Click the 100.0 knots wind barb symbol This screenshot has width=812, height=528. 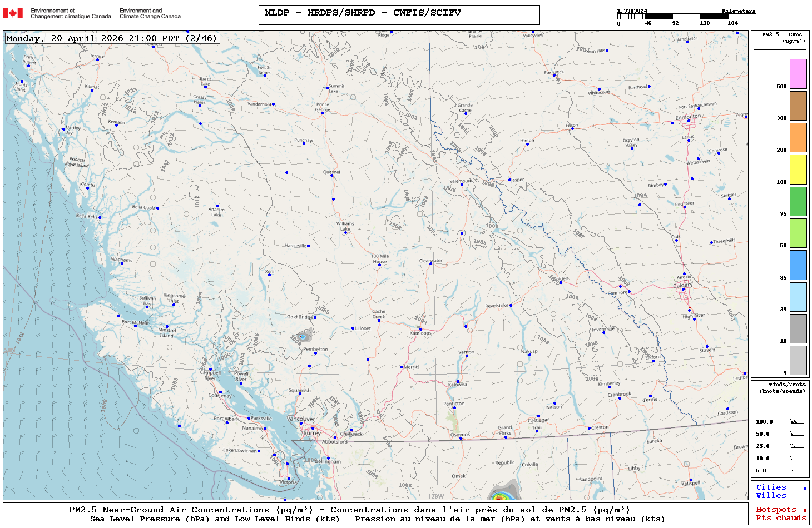click(797, 422)
